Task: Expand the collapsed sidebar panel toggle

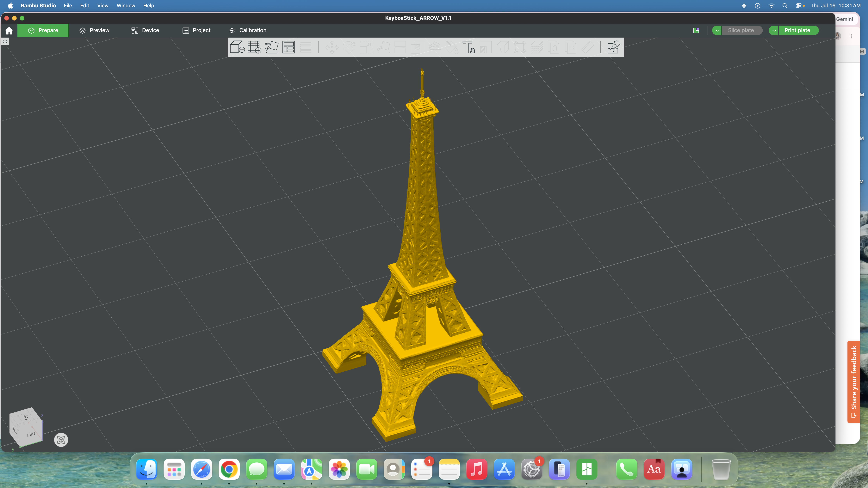Action: tap(5, 41)
